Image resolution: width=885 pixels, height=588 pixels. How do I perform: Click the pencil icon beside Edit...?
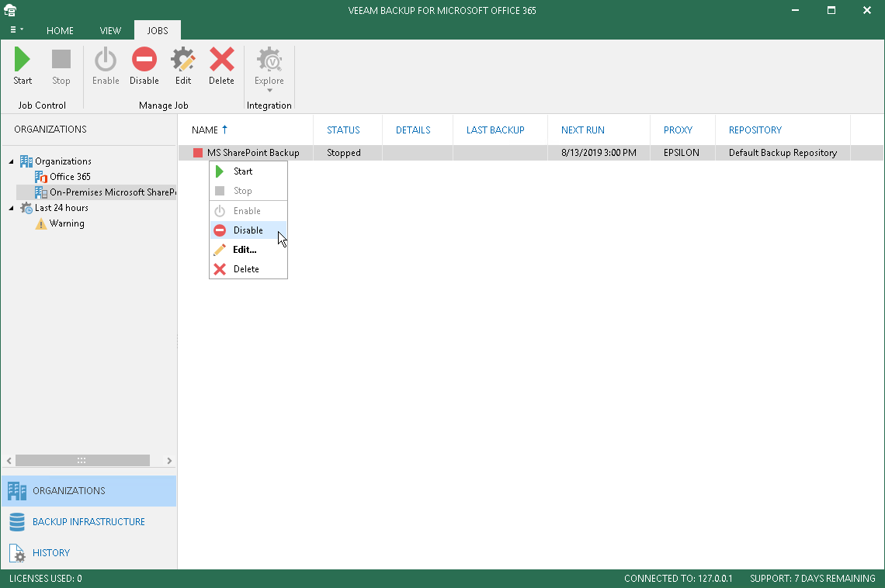(x=220, y=250)
